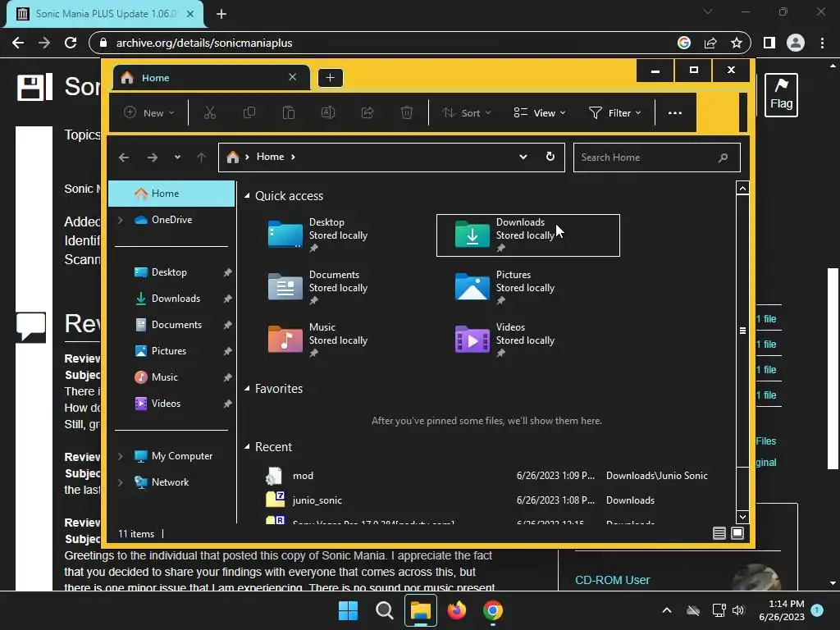Add a new File Explorer tab
This screenshot has width=840, height=630.
330,78
